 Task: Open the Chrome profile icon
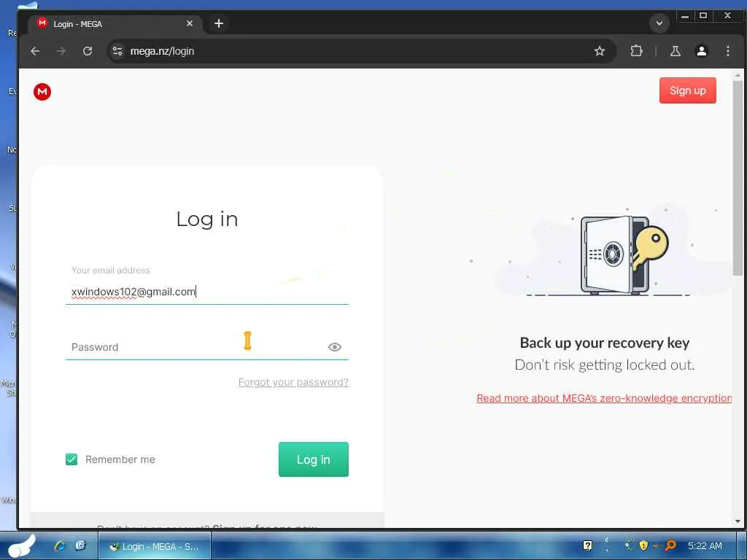point(701,51)
